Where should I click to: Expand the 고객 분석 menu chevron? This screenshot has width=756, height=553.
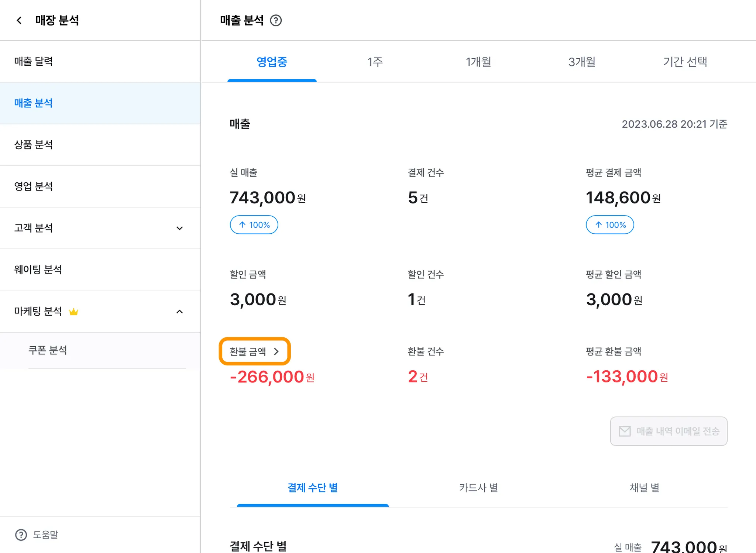[x=179, y=228]
